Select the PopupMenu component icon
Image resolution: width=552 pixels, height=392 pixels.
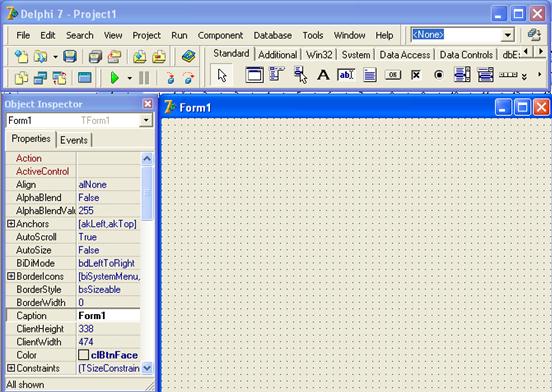click(300, 75)
